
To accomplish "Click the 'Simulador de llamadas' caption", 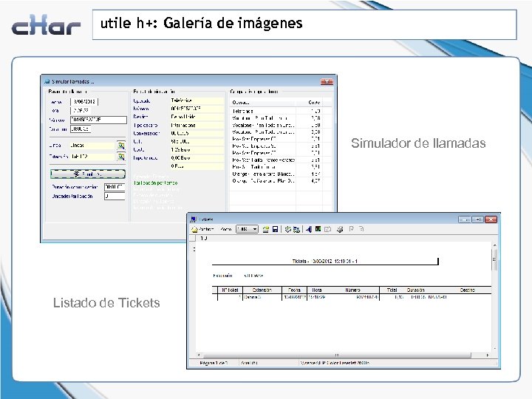I will (x=418, y=143).
